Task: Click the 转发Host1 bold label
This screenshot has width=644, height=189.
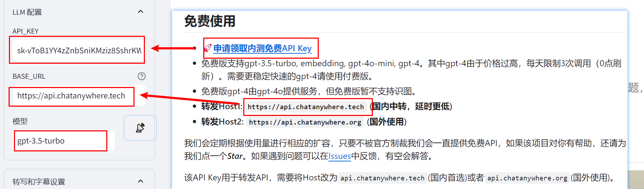Action: pos(221,106)
